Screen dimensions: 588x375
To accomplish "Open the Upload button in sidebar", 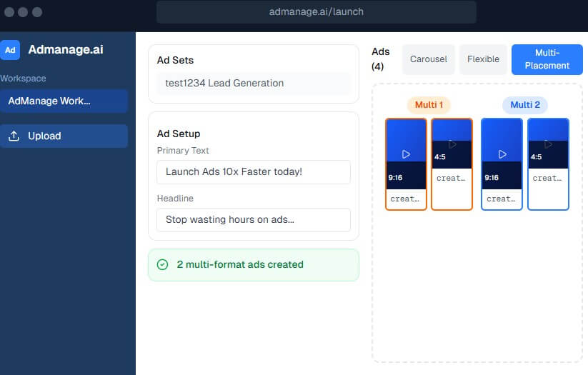I will click(64, 136).
